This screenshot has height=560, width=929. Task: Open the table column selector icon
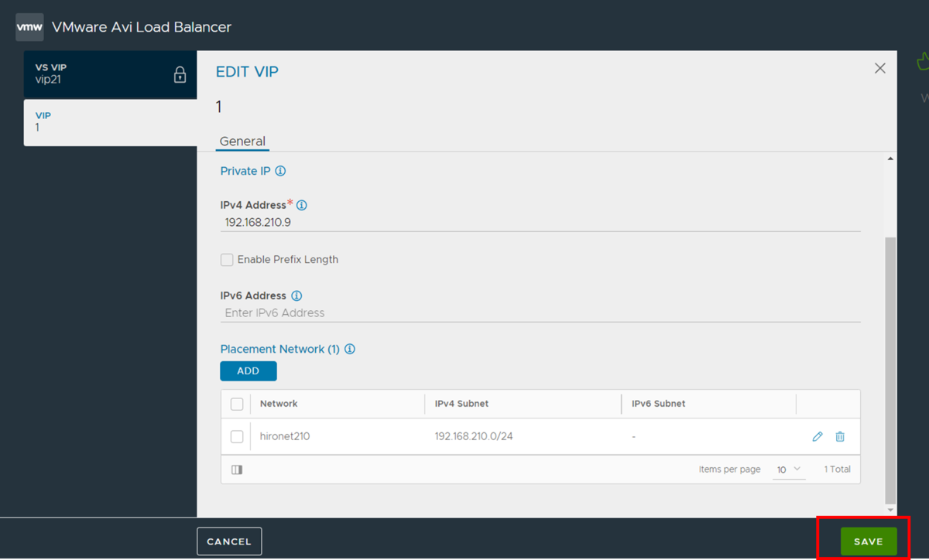tap(237, 470)
